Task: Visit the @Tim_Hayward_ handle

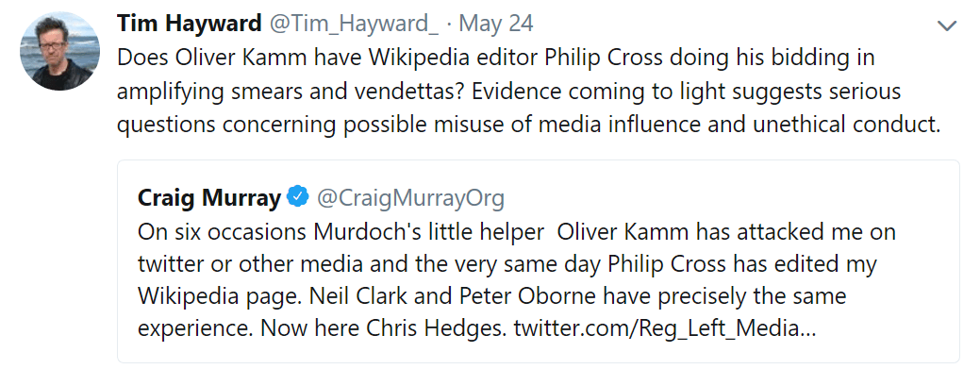Action: pos(354,24)
